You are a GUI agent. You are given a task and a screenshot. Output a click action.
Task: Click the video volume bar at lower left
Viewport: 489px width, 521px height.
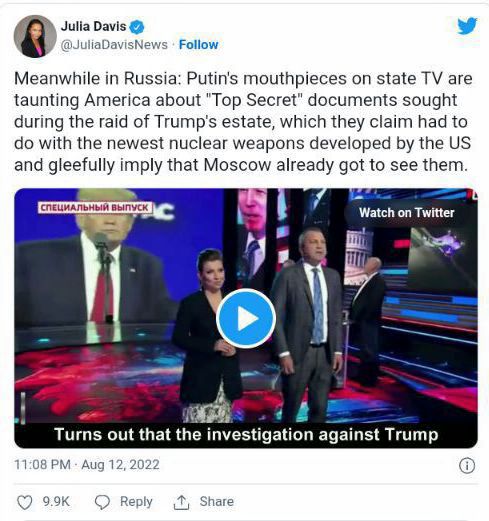tap(23, 408)
